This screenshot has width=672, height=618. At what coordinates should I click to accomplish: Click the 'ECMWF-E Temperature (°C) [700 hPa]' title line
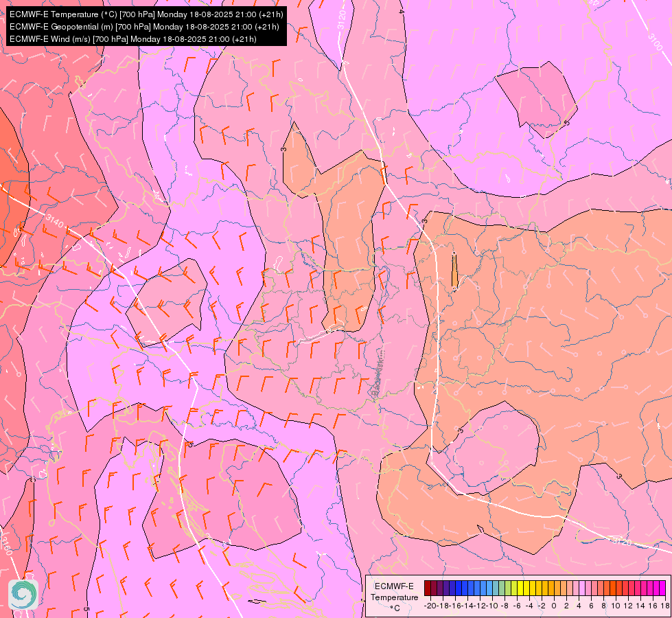tap(146, 14)
